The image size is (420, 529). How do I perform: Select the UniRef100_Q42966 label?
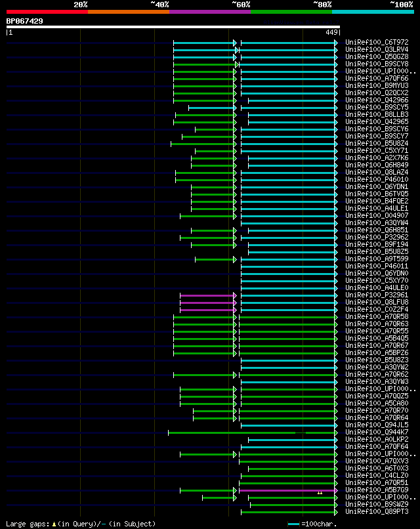(x=377, y=100)
